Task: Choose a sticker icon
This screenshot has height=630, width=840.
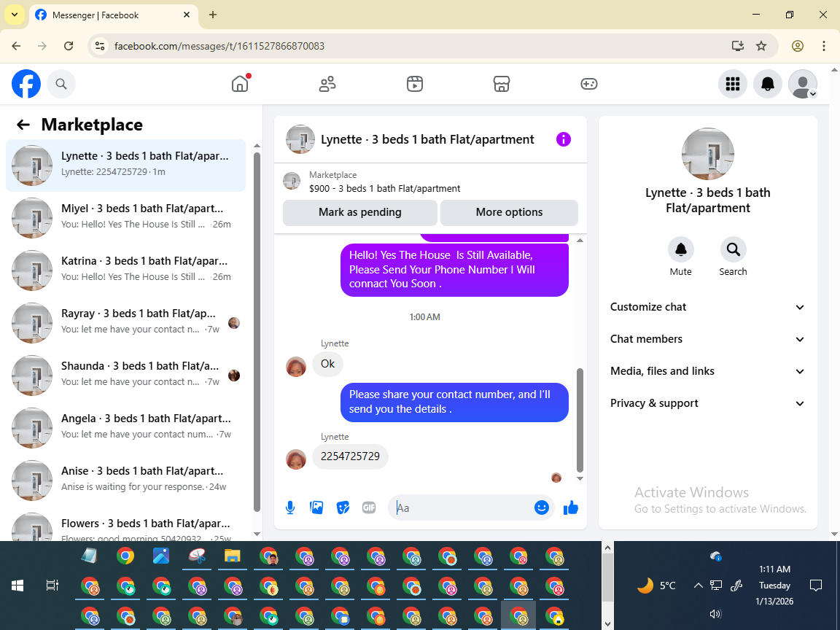Action: (343, 507)
